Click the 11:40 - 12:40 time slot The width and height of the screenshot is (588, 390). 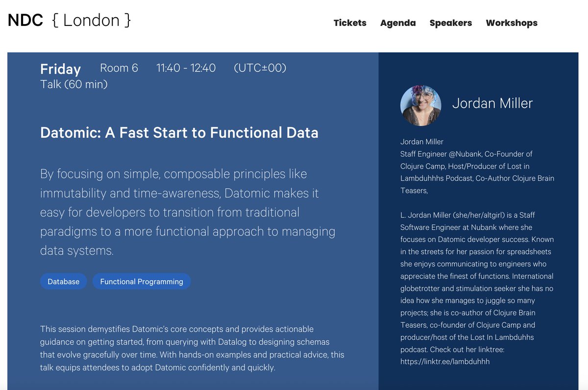(186, 68)
